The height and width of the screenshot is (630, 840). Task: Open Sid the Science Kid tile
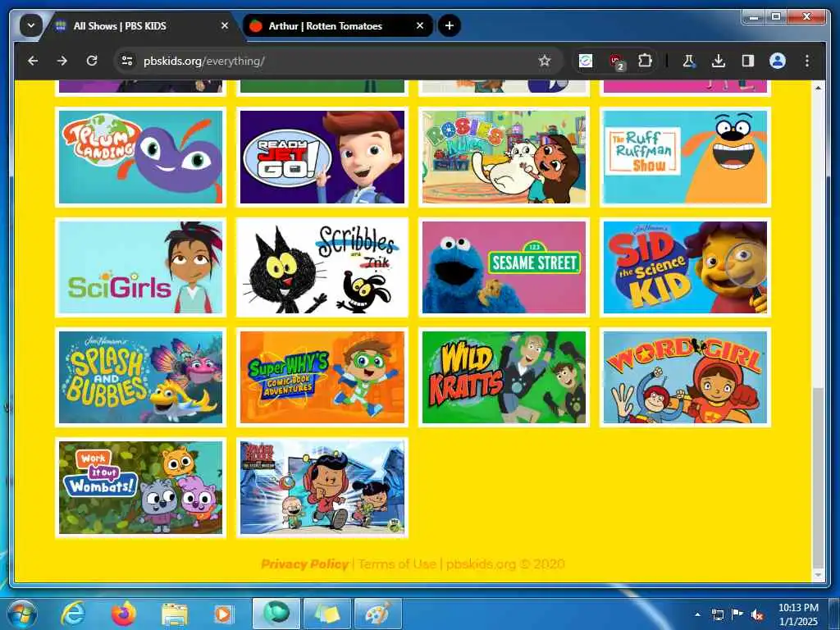(x=685, y=267)
